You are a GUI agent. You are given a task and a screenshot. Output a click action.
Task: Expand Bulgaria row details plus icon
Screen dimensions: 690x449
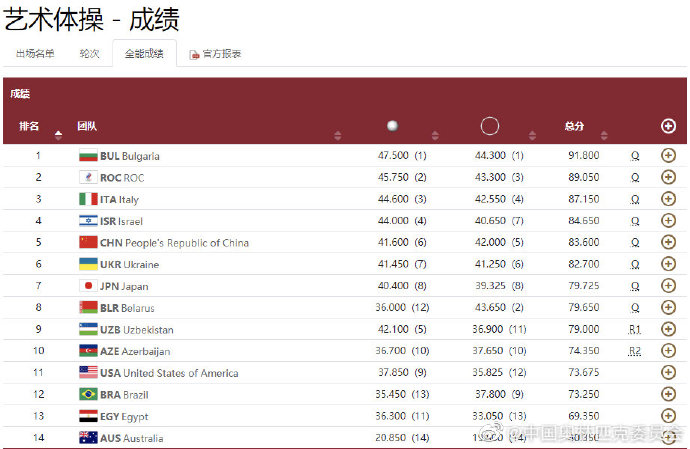click(x=668, y=155)
